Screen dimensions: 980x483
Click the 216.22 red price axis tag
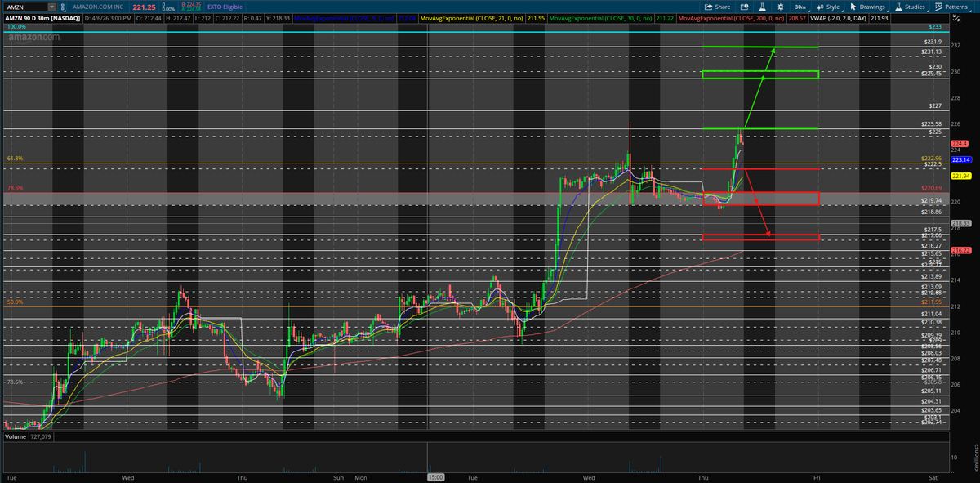click(961, 250)
